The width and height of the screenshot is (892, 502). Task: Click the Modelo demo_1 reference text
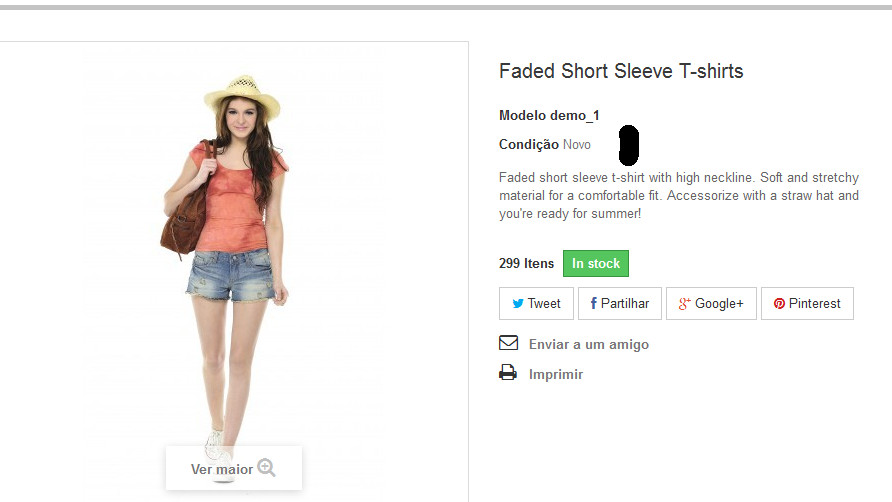pos(549,116)
